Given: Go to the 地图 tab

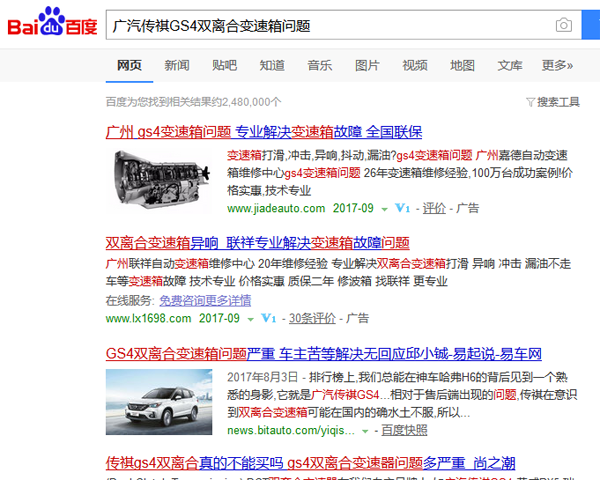Looking at the screenshot, I should click(x=462, y=66).
